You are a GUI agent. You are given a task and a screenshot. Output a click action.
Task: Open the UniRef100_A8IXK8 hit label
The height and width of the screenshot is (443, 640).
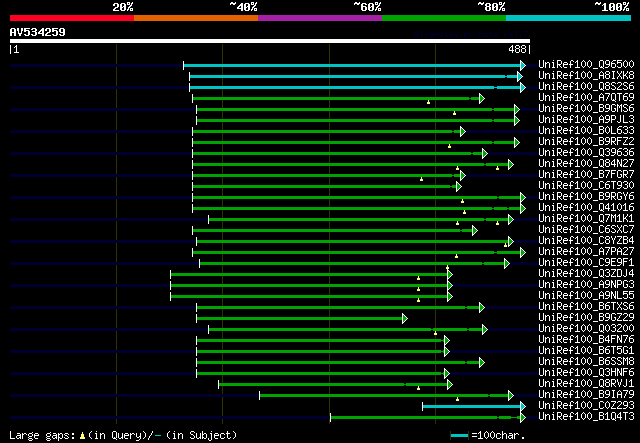tap(586, 76)
